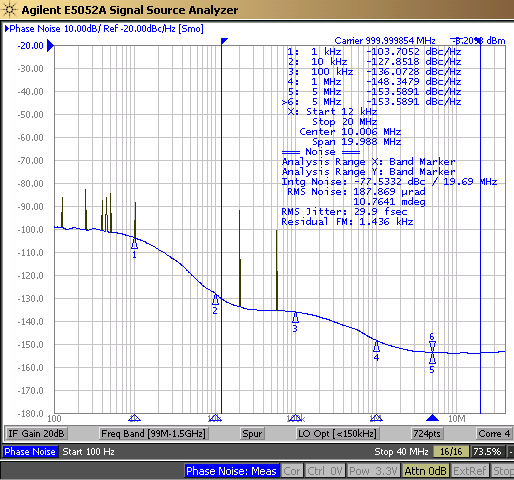This screenshot has height=480, width=514.
Task: Click the filled active marker triangle on X axis
Action: click(432, 418)
